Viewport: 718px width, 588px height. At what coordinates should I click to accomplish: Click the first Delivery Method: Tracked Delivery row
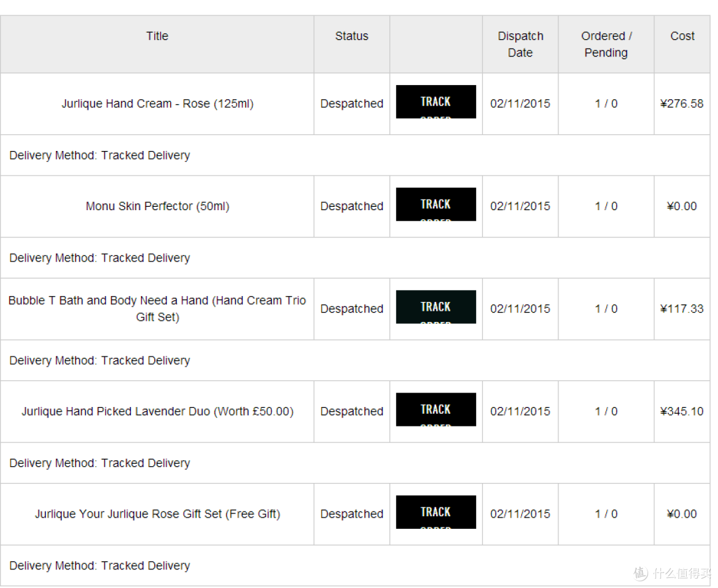[355, 156]
